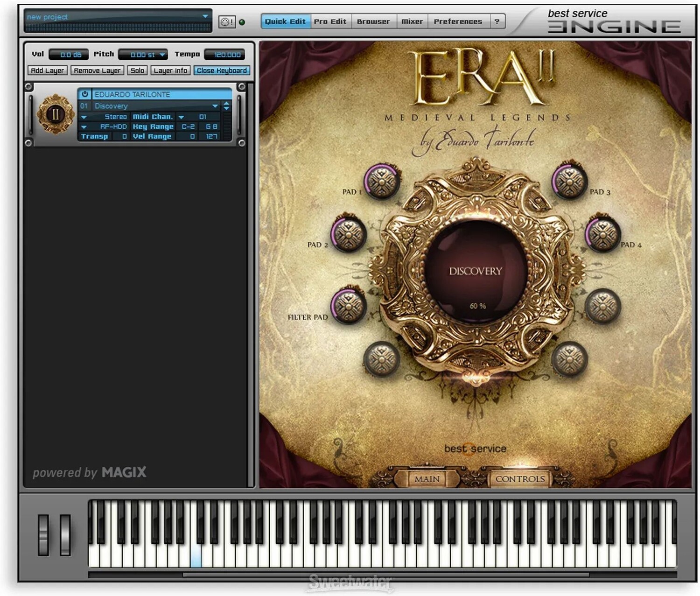700x596 pixels.
Task: Click the ERA II layer emblem icon
Action: 56,114
